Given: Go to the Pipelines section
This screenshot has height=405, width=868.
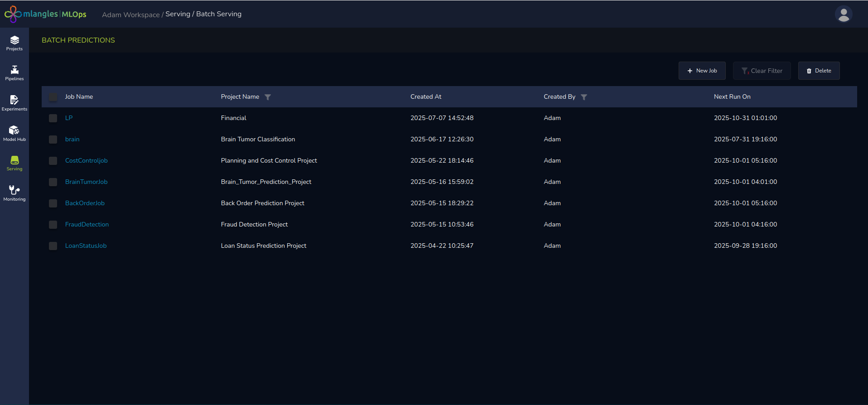Looking at the screenshot, I should [14, 73].
